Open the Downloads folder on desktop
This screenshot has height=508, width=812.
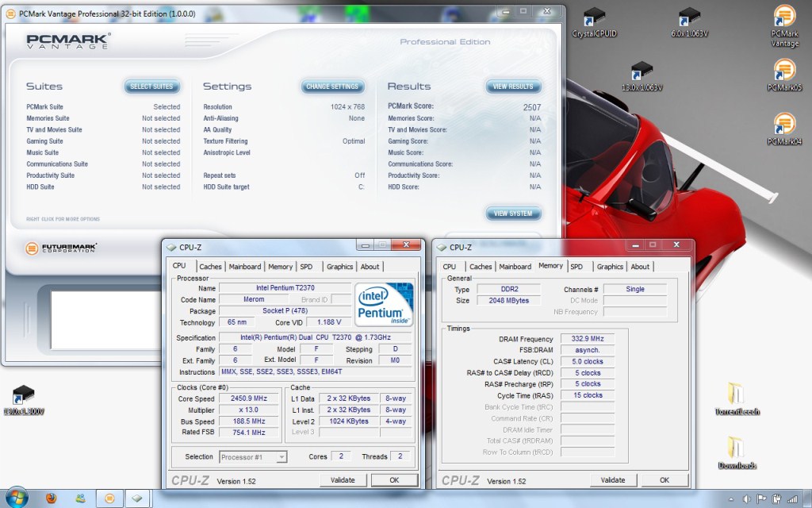[737, 453]
